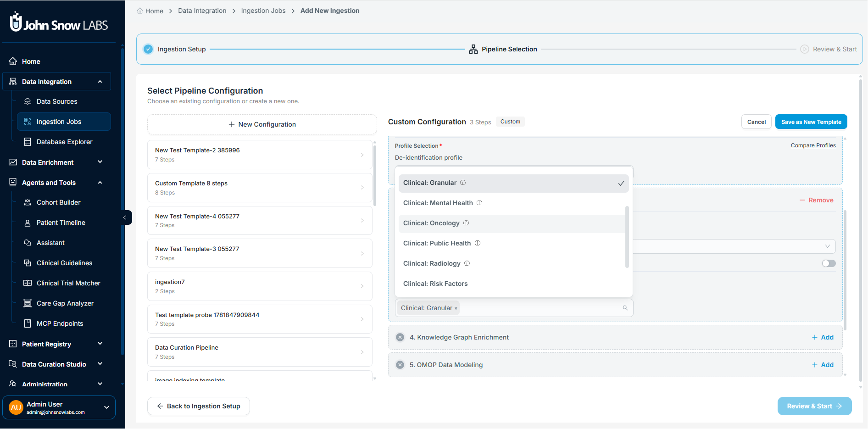Expand the Data Enrichment menu chevron
Viewport: 868px width, 429px height.
pyautogui.click(x=100, y=162)
